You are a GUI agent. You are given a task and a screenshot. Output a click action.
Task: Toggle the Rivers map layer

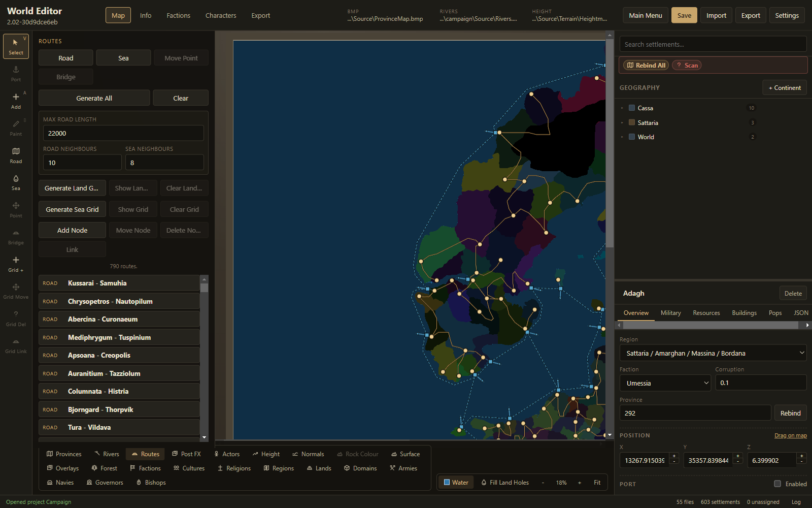coord(107,454)
